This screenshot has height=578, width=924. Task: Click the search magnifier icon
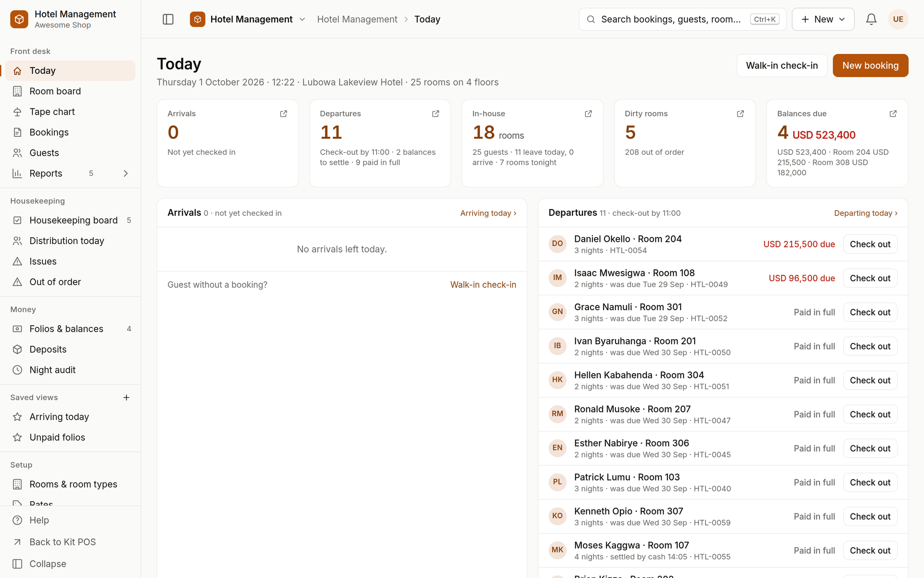pos(591,19)
